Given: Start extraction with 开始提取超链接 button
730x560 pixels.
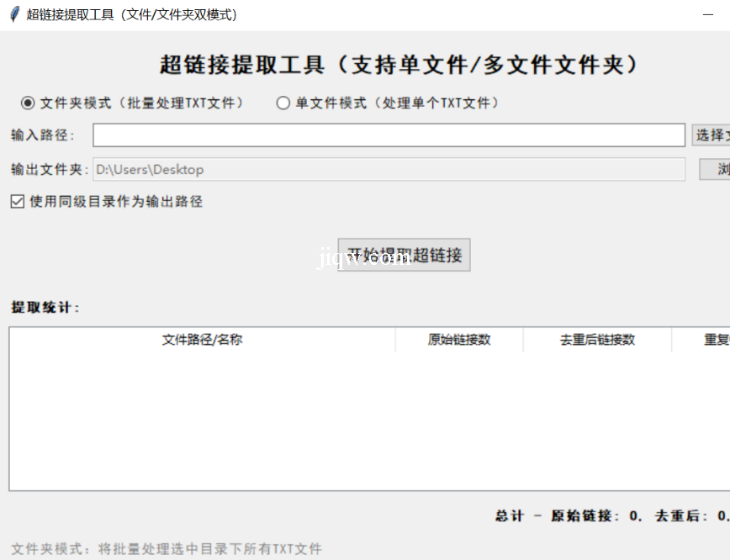Looking at the screenshot, I should (x=404, y=255).
